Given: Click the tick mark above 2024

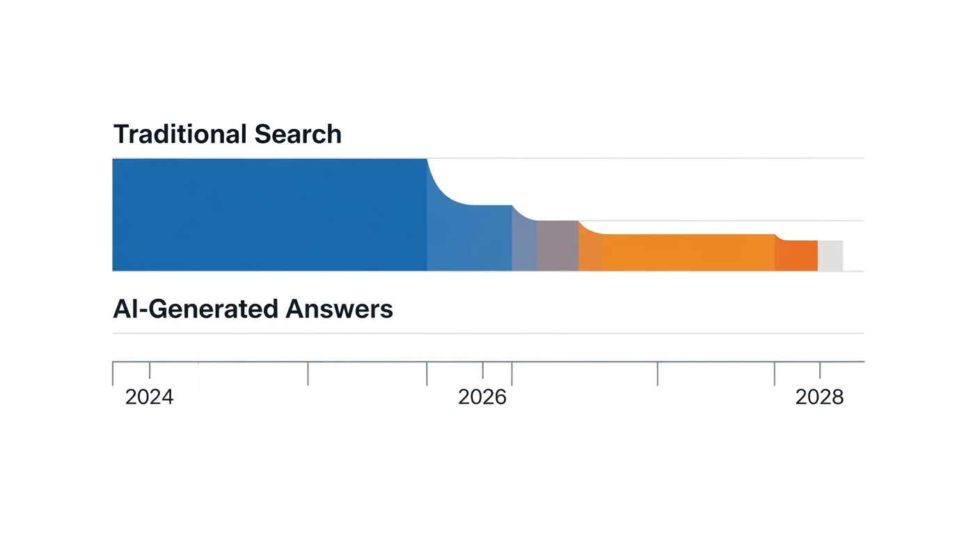Looking at the screenshot, I should pyautogui.click(x=150, y=371).
